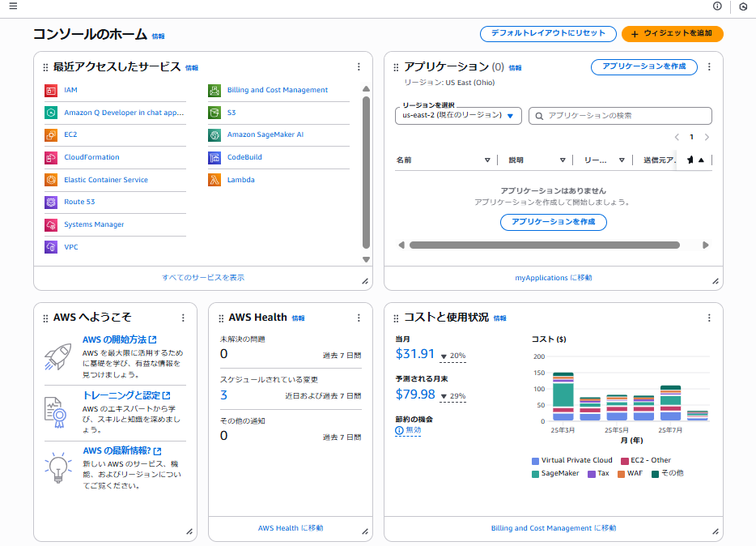Click the 20% current month change indicator

(x=453, y=356)
